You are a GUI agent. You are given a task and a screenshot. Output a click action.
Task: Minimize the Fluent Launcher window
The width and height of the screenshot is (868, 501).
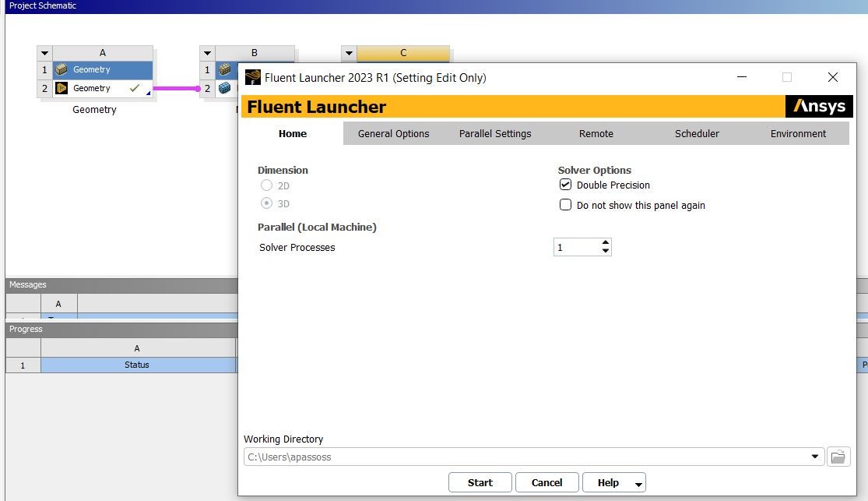(742, 77)
